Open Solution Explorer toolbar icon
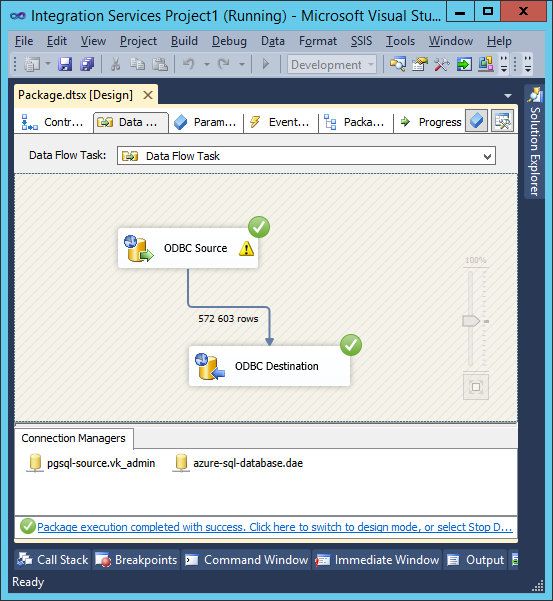Image resolution: width=553 pixels, height=601 pixels. 398,64
